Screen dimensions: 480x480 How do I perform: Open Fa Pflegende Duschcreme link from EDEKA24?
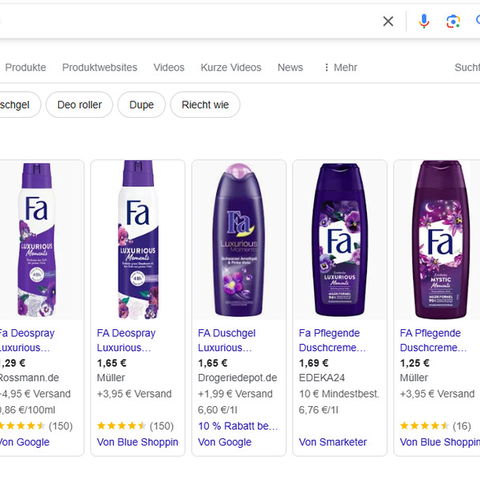click(332, 340)
